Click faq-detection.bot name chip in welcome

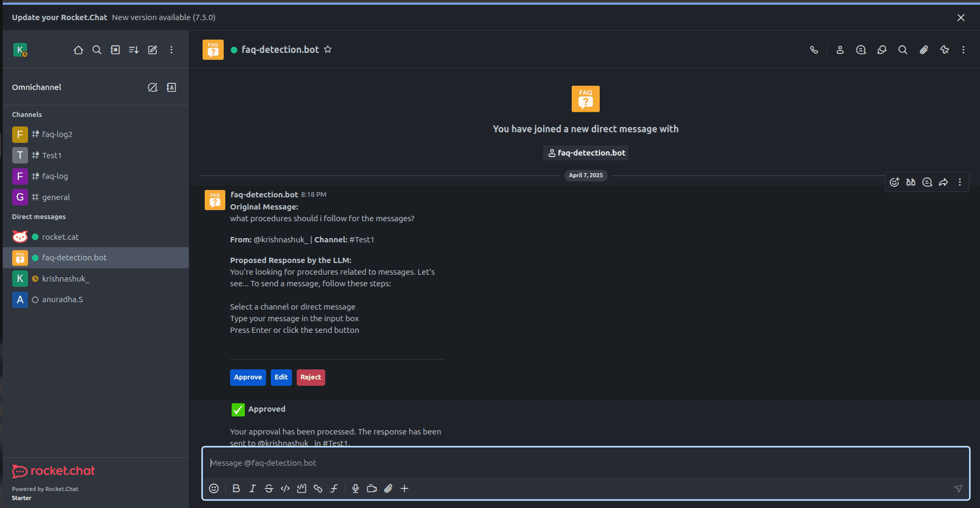point(586,153)
